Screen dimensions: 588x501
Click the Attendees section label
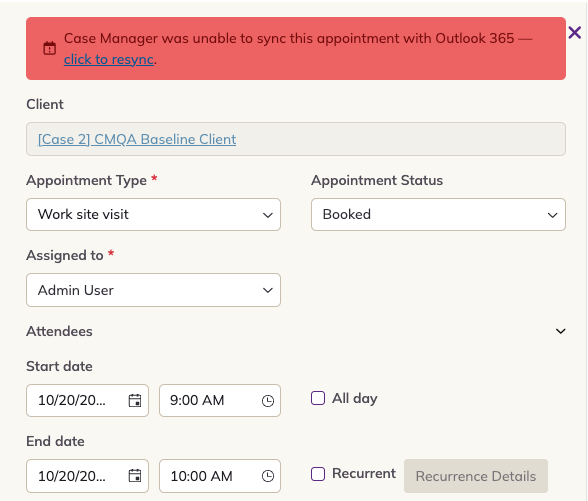click(59, 331)
